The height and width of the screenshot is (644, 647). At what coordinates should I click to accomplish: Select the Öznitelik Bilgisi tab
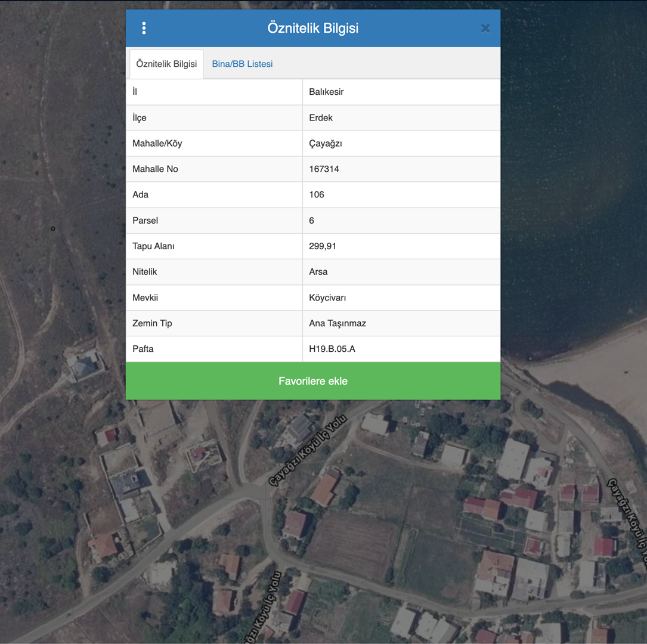(166, 64)
